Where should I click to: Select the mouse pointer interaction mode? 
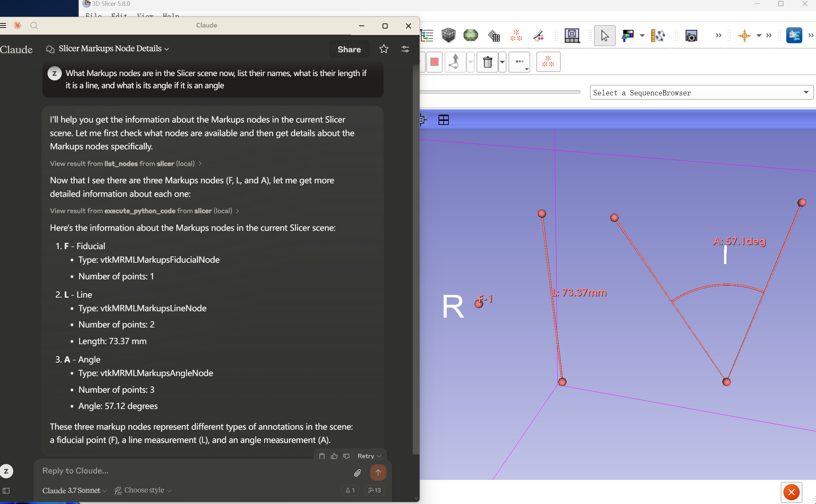605,35
